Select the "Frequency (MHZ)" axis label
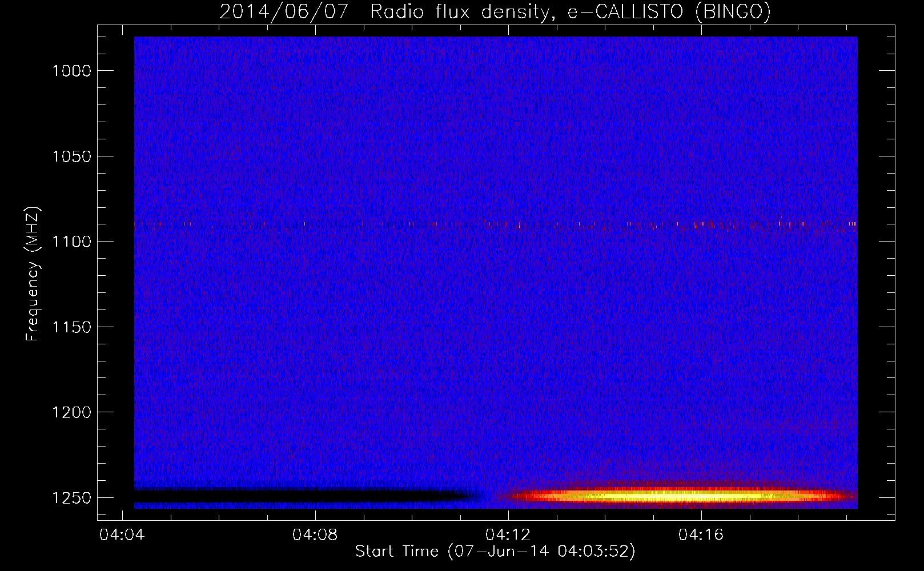 point(33,275)
